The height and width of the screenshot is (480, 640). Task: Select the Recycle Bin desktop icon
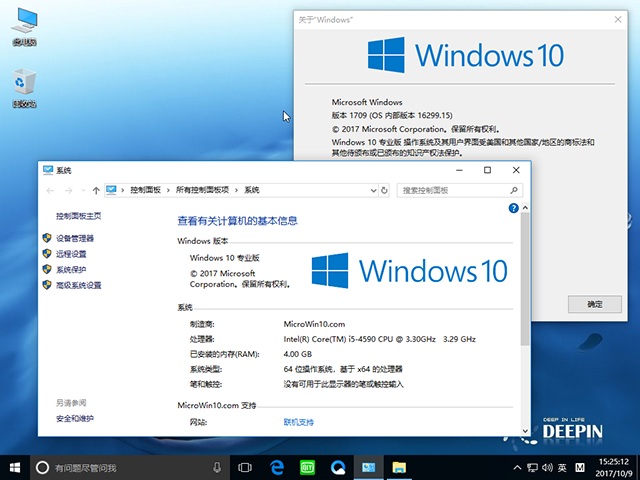pyautogui.click(x=24, y=88)
